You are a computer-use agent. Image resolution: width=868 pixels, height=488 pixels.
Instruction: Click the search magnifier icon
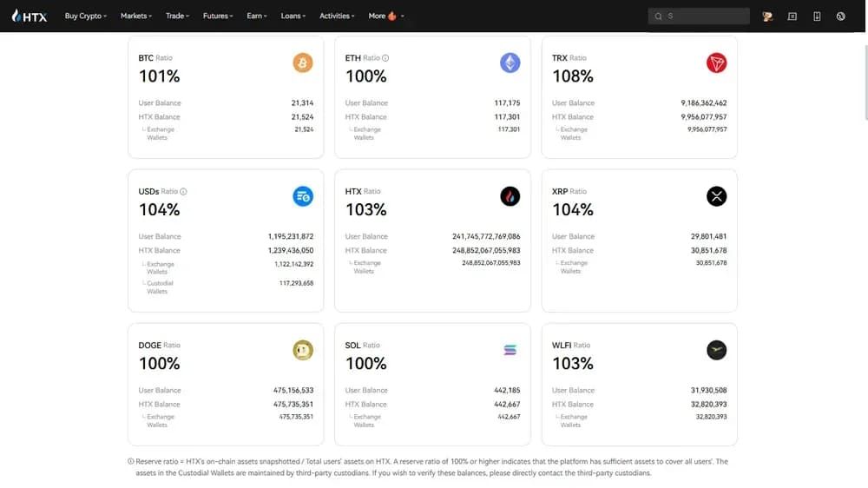[x=658, y=16]
